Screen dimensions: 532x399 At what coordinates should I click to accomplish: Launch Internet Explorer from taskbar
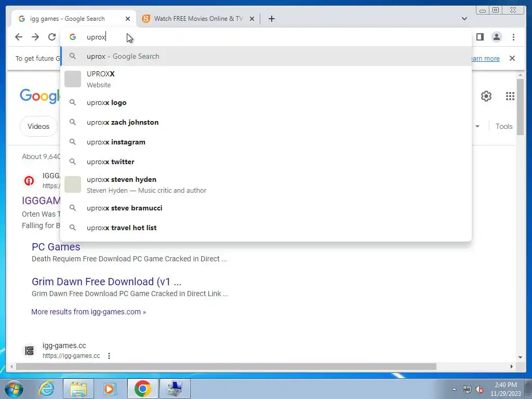(x=46, y=389)
